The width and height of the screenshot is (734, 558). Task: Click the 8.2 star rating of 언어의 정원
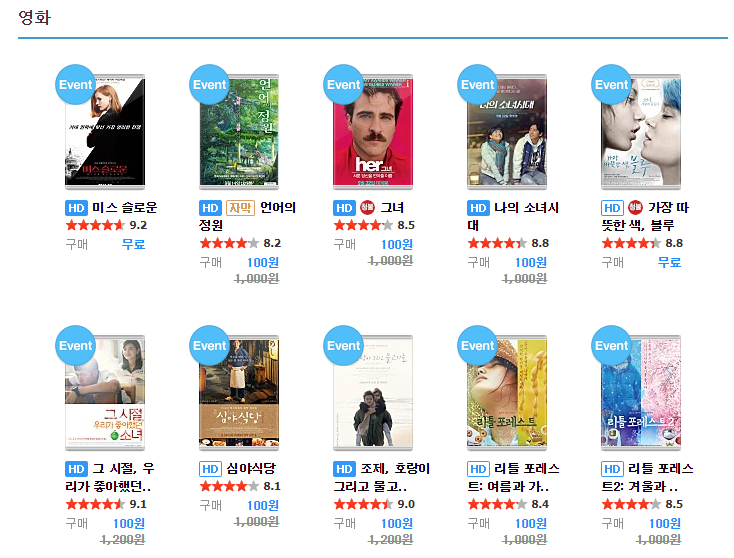click(240, 243)
